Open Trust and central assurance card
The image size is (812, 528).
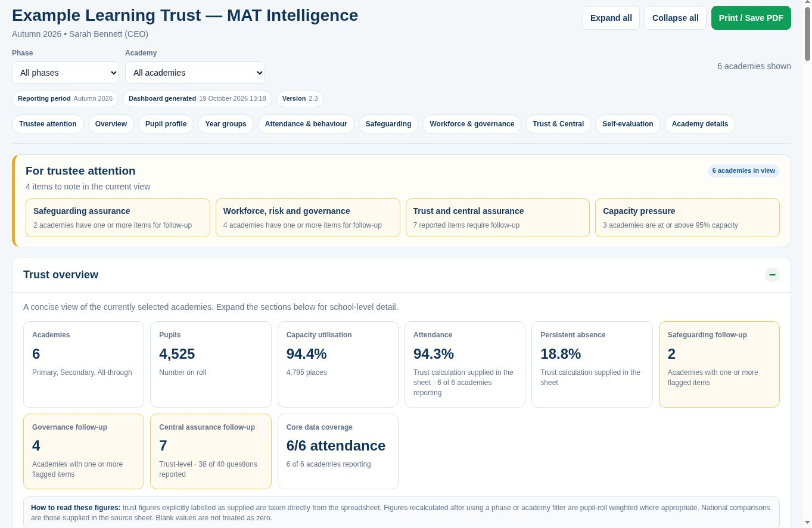tap(497, 218)
